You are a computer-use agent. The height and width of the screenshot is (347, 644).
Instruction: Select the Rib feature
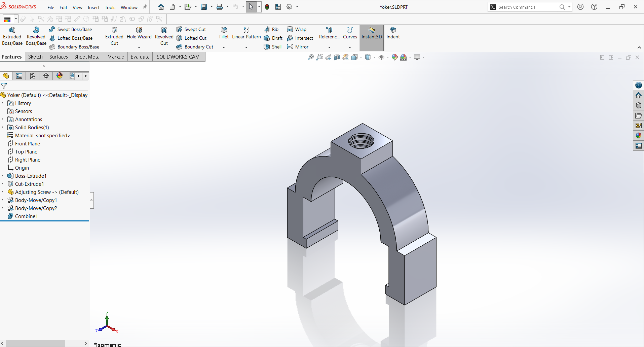271,29
